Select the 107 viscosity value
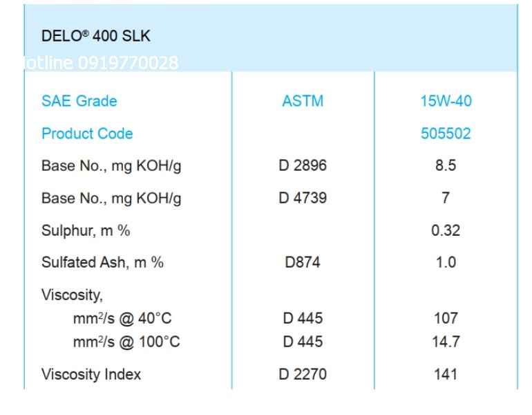The image size is (532, 415). pyautogui.click(x=446, y=319)
